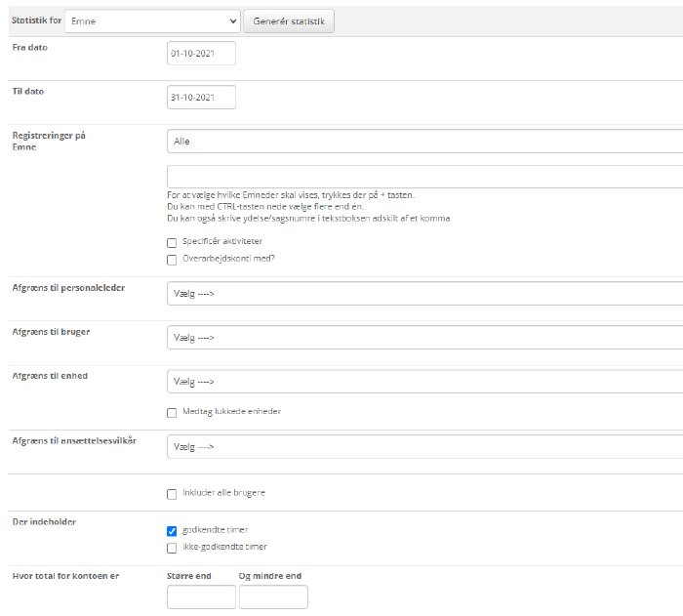Screen dimensions: 683x616
Task: Click the 'Større end' input field
Action: click(201, 597)
